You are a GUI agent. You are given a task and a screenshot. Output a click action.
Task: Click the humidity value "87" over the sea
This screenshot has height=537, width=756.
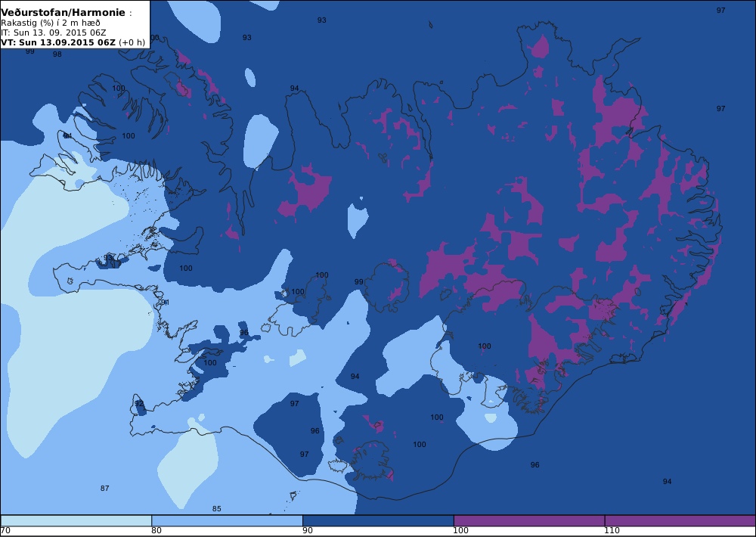coord(104,489)
